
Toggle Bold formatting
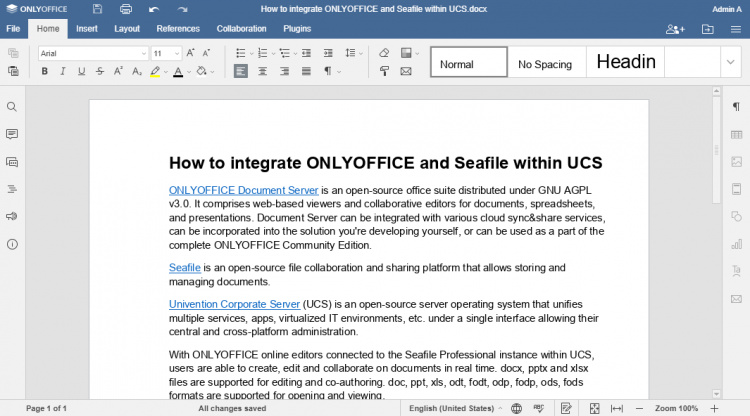pos(44,71)
